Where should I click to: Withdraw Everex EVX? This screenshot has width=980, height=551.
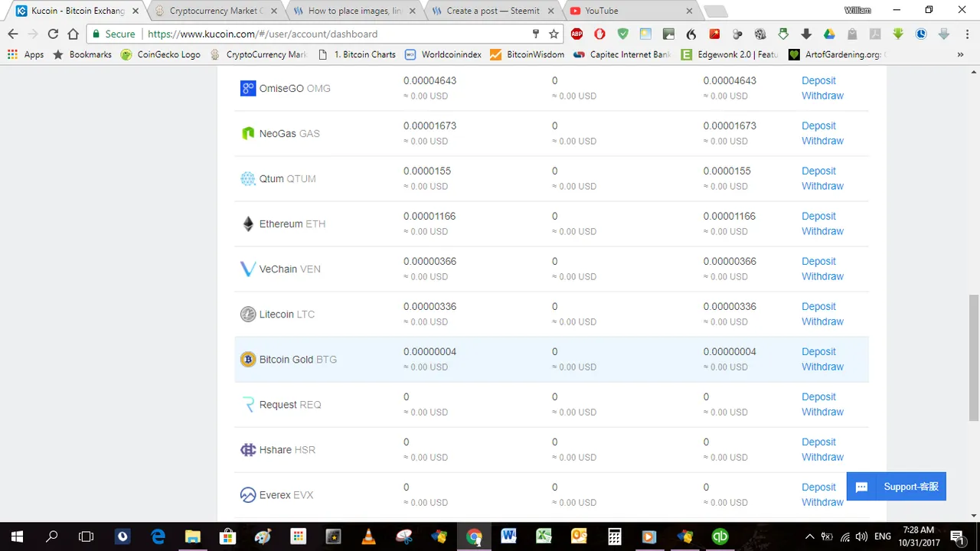(822, 502)
